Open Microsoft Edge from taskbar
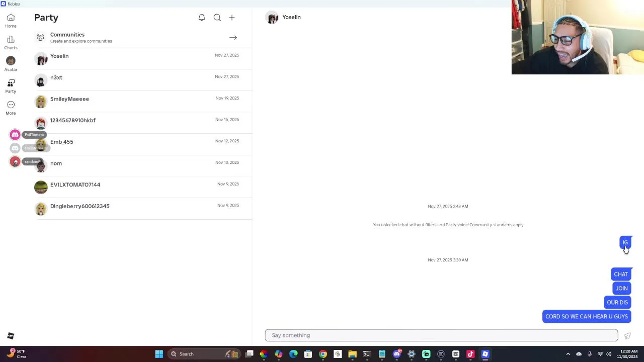 [x=293, y=354]
